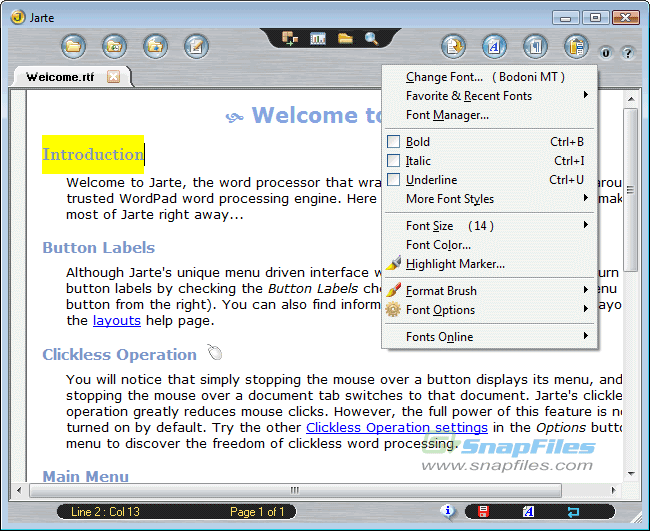Click the Main Menu heading
Viewport: 650px width, 531px height.
coord(85,476)
